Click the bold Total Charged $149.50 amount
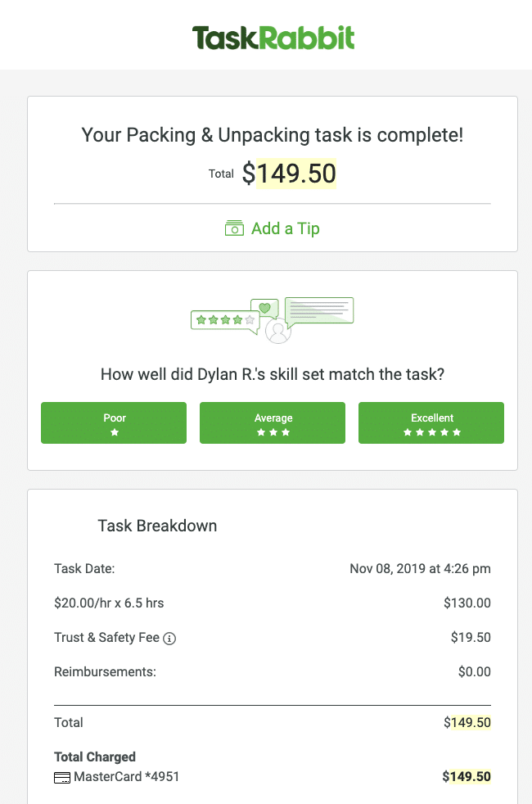The image size is (532, 804). point(467,776)
